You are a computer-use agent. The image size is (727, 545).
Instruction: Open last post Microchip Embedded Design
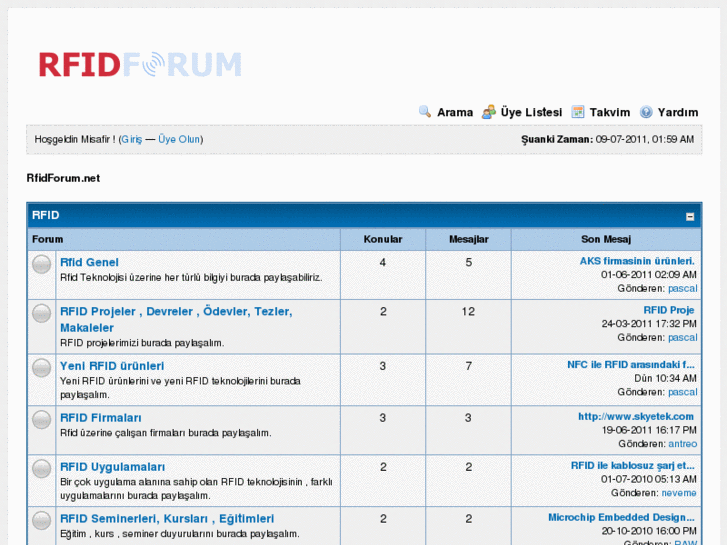(x=621, y=517)
